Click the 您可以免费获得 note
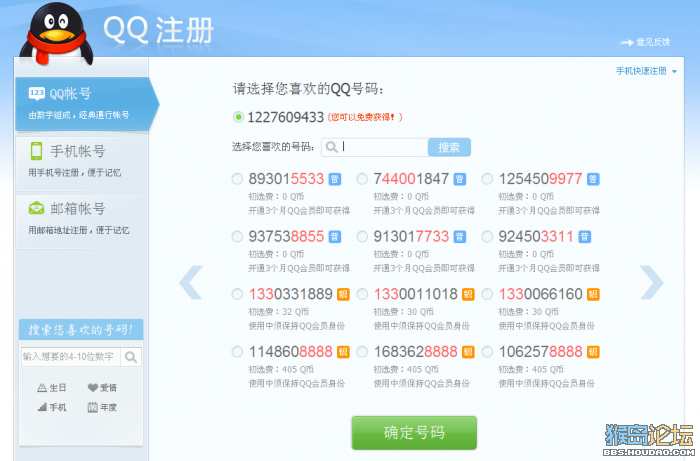700x461 pixels. click(x=365, y=117)
